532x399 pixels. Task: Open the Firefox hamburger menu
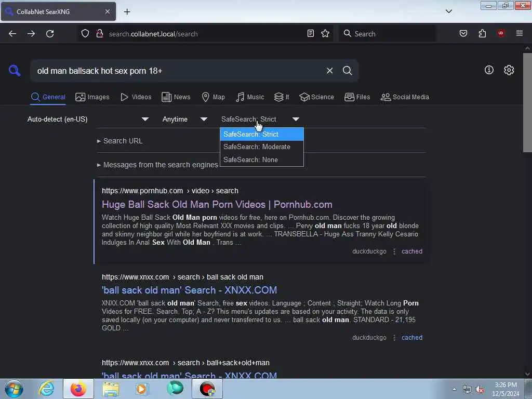(x=520, y=33)
